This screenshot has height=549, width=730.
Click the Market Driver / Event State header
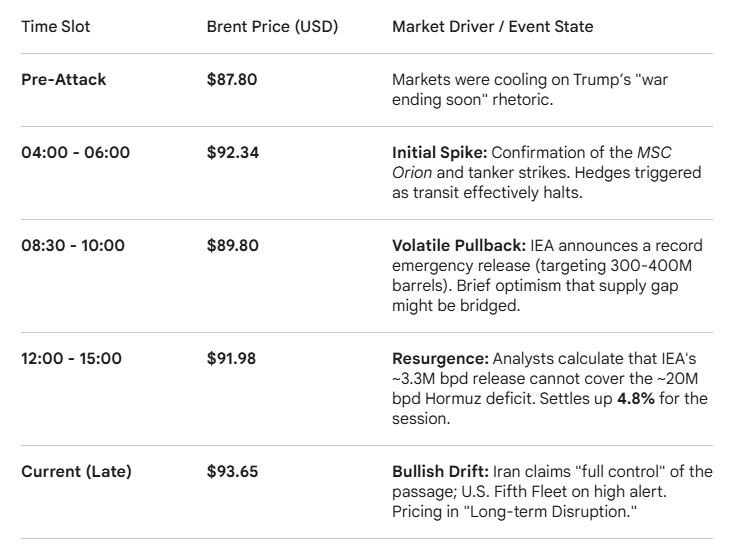(x=492, y=27)
